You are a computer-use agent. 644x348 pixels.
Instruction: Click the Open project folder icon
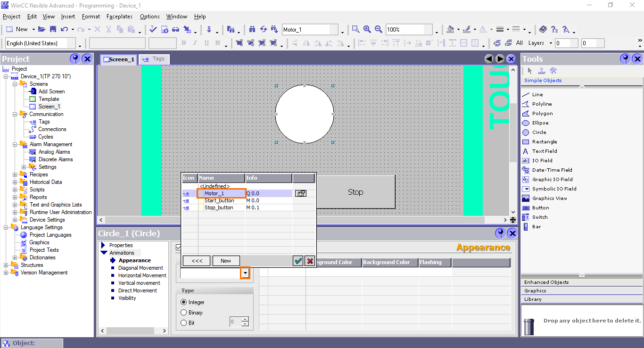[x=42, y=29]
